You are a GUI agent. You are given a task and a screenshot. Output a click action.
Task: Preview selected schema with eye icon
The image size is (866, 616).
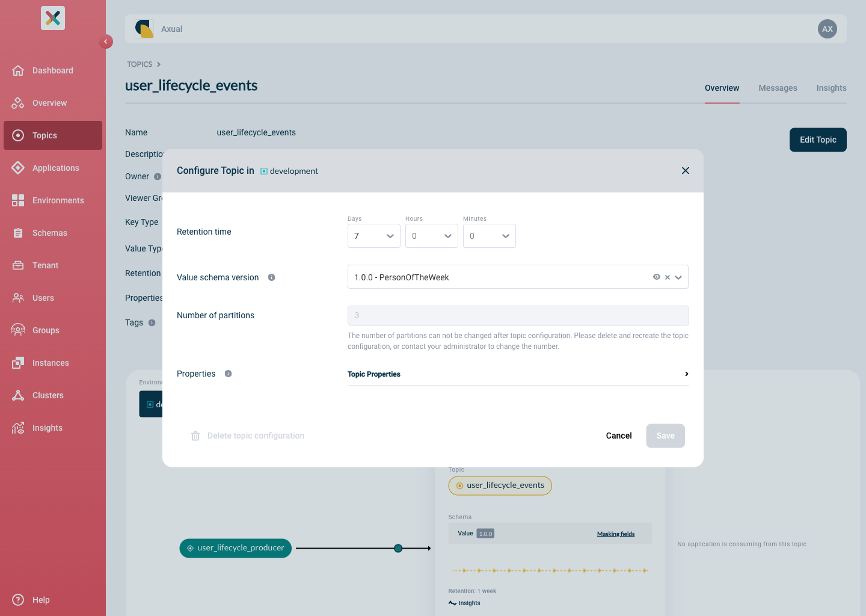pyautogui.click(x=657, y=277)
